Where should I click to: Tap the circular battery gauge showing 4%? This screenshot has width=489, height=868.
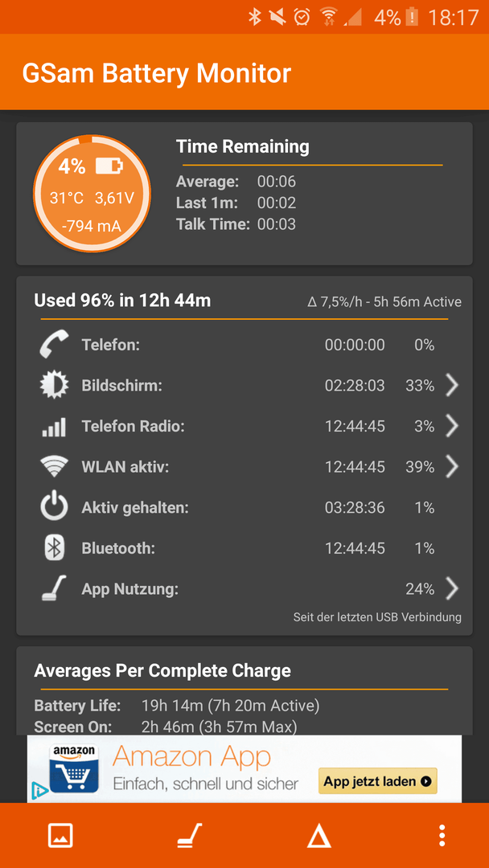[x=92, y=193]
